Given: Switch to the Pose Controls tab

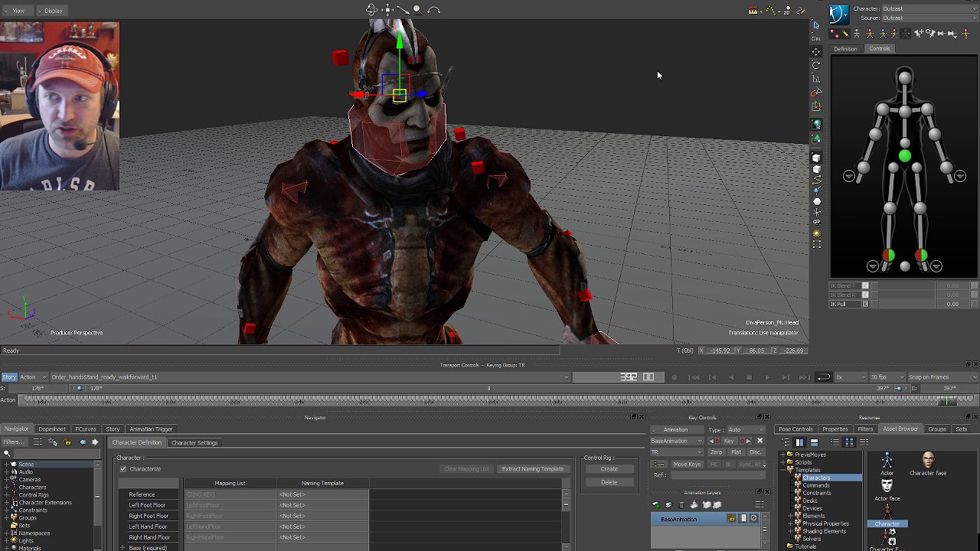Looking at the screenshot, I should coord(795,429).
